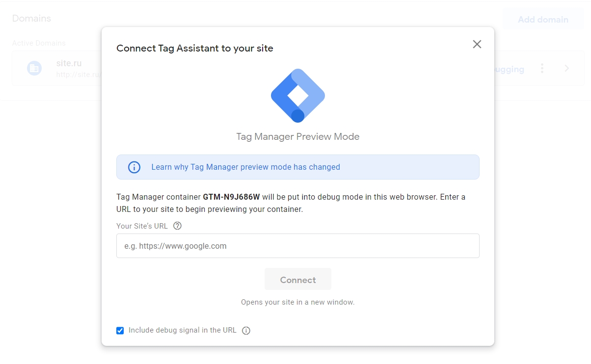Open Learn why Tag Manager preview mode changed
This screenshot has height=364, width=591.
245,167
